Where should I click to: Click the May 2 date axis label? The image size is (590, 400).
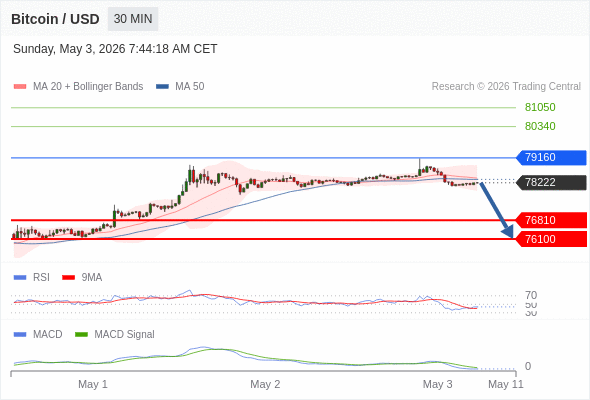[265, 385]
